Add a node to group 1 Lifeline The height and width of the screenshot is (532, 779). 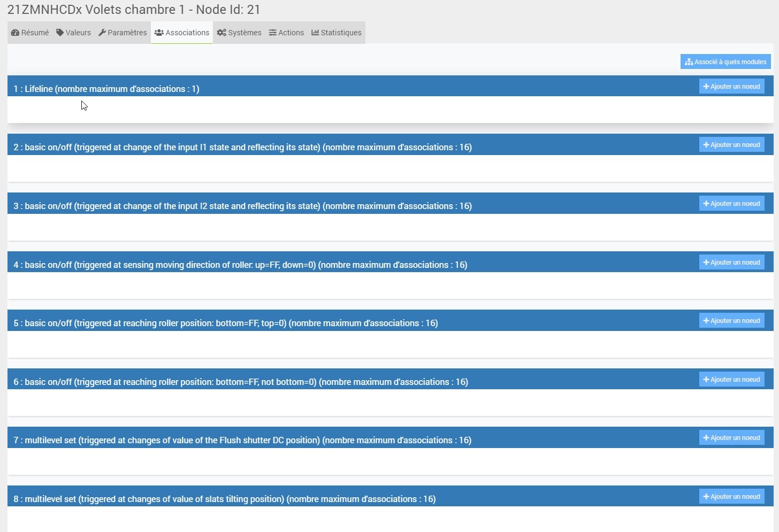(732, 87)
